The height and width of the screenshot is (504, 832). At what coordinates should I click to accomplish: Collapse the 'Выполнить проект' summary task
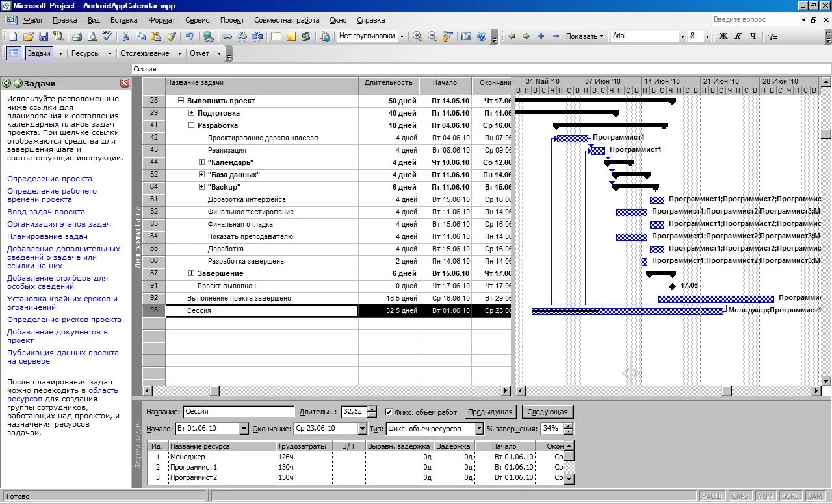[181, 101]
